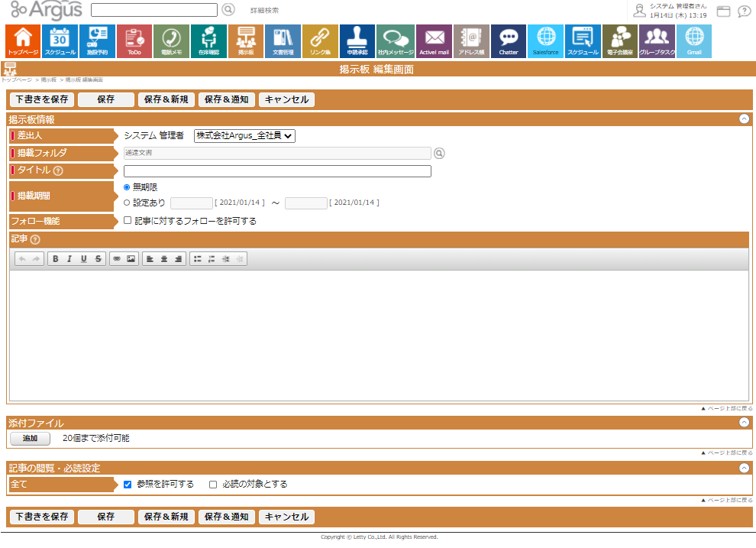Screen dimensions: 756x548
Task: Open the ToDo module icon
Action: pyautogui.click(x=134, y=41)
